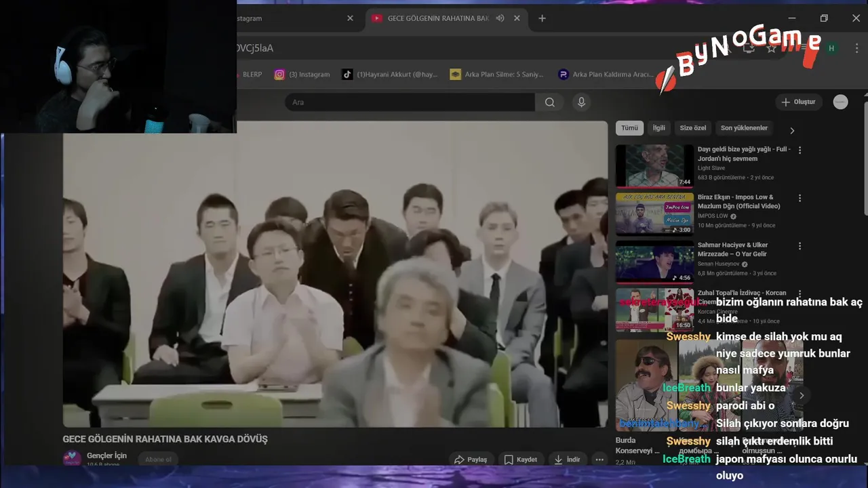Viewport: 868px width, 488px height.
Task: Open the Arka Plan Silme bookmark
Action: click(497, 75)
